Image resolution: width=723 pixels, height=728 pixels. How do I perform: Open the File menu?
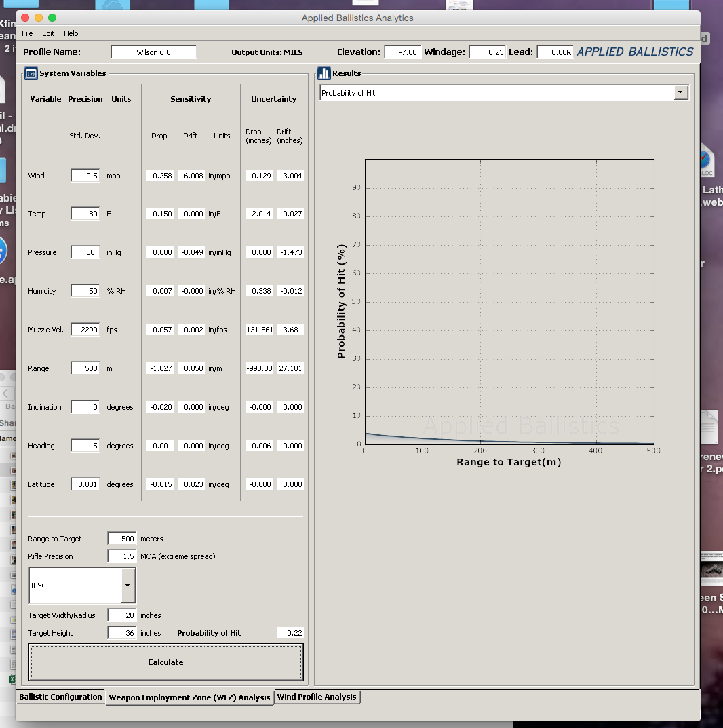(x=27, y=33)
